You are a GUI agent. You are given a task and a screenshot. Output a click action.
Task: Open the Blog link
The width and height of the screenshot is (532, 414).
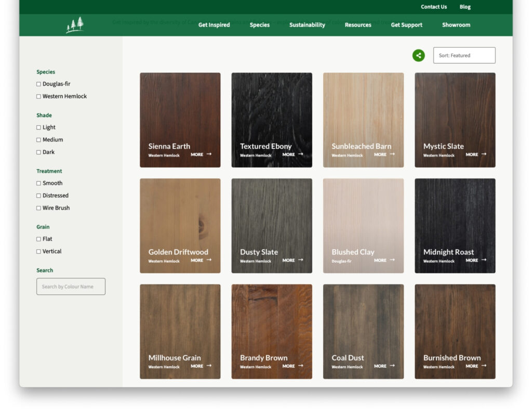pos(465,7)
